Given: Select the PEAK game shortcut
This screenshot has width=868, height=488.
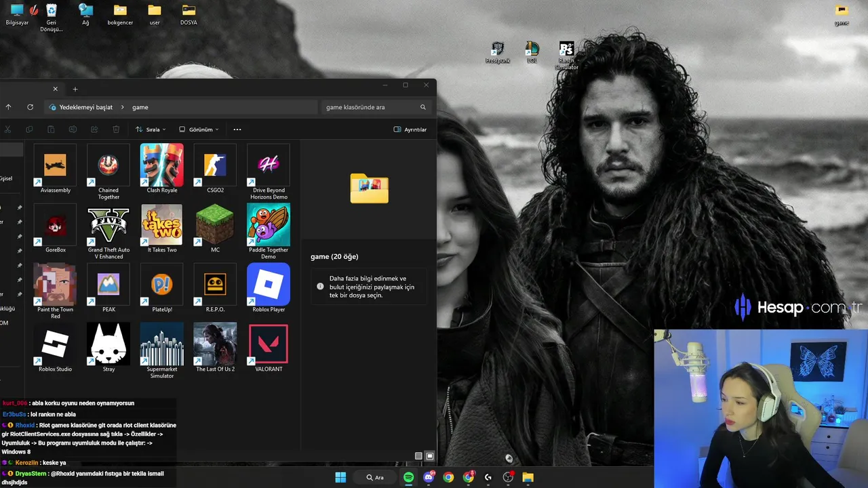Looking at the screenshot, I should tap(108, 288).
